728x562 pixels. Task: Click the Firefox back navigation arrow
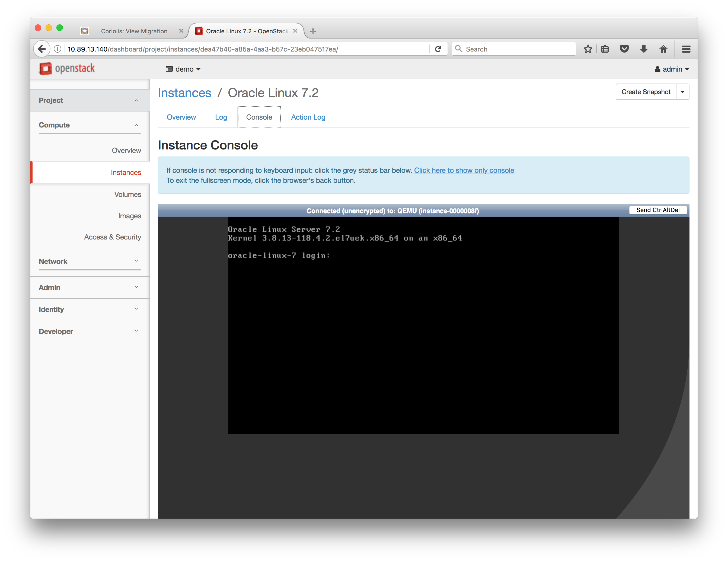41,49
